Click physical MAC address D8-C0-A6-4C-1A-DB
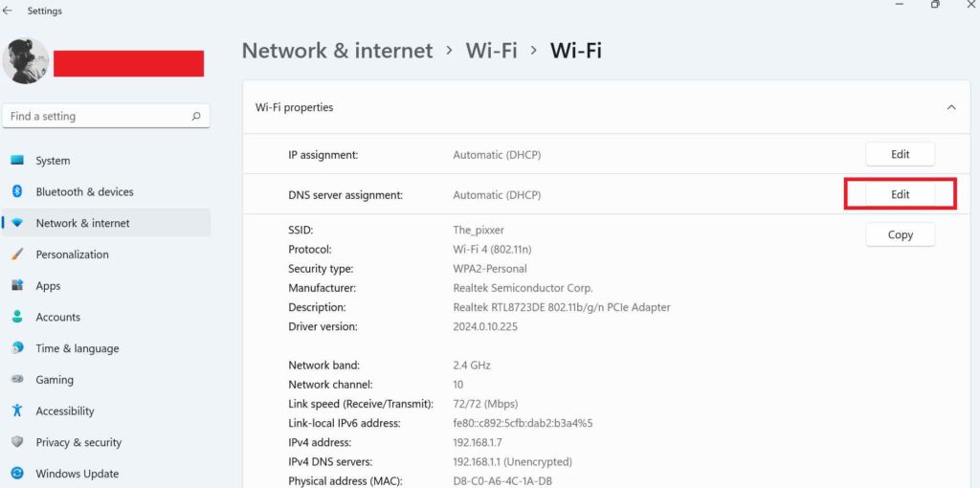980x488 pixels. [x=501, y=481]
